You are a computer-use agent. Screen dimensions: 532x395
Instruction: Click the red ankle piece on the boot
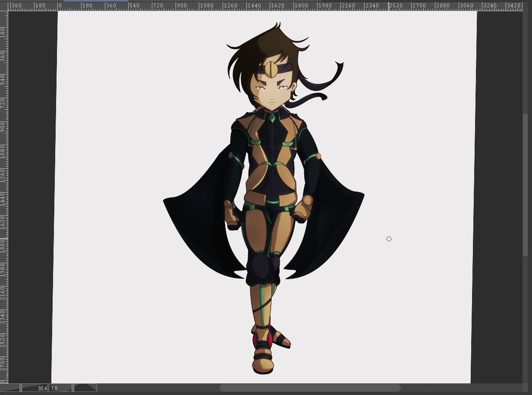pos(256,341)
